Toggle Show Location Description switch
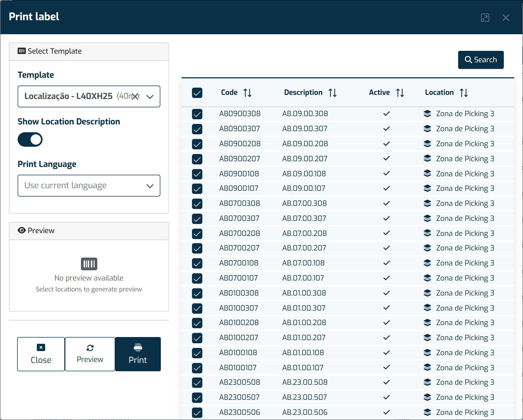The image size is (523, 420). click(x=30, y=139)
